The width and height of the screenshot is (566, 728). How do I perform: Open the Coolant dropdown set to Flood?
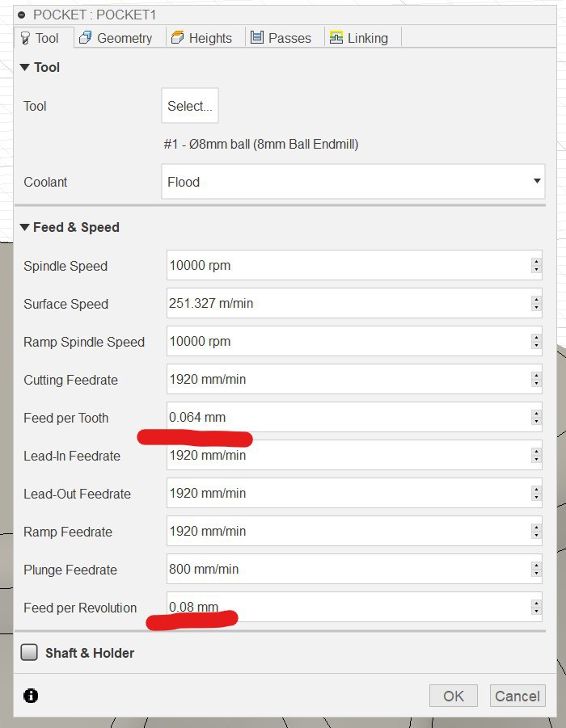click(x=353, y=182)
